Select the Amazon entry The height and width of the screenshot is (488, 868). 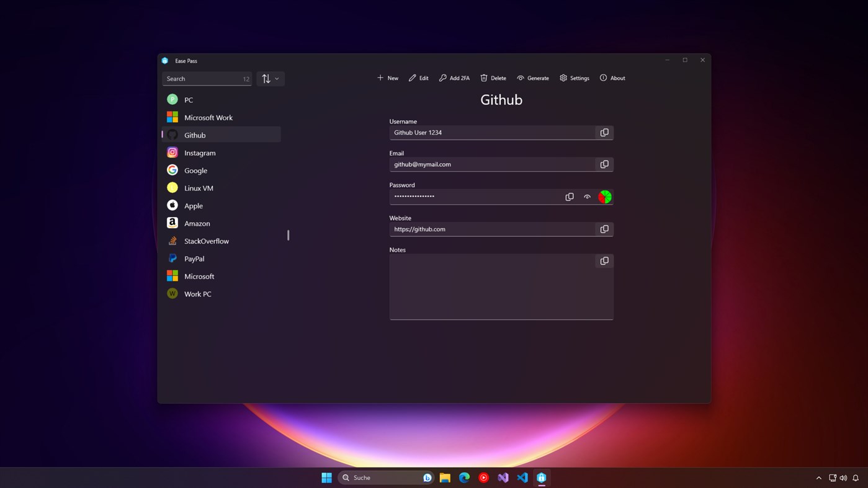(221, 223)
